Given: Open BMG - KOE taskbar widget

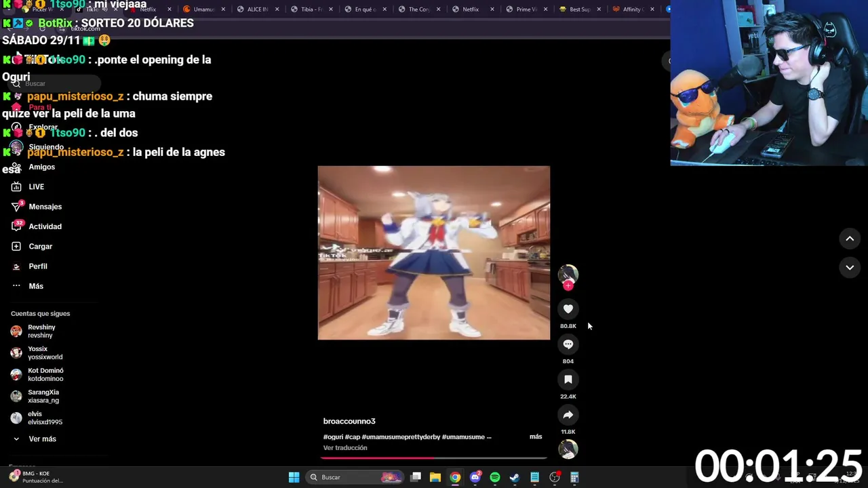Looking at the screenshot, I should click(x=37, y=477).
